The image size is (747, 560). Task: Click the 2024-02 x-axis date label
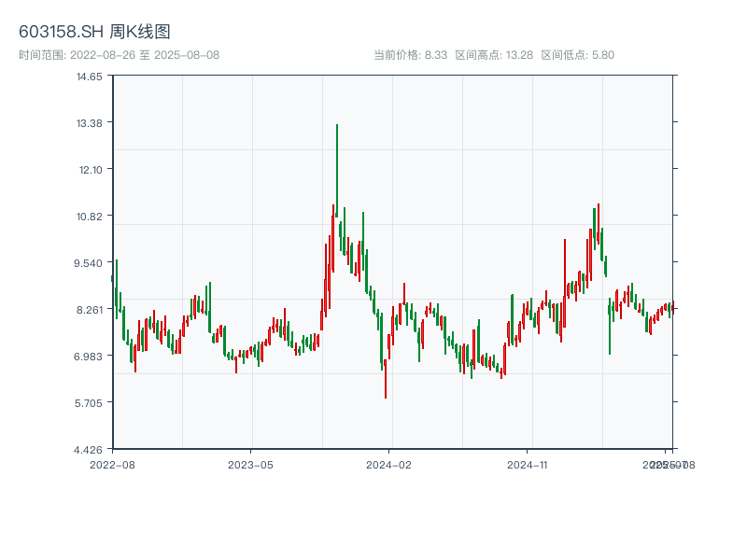(x=389, y=464)
